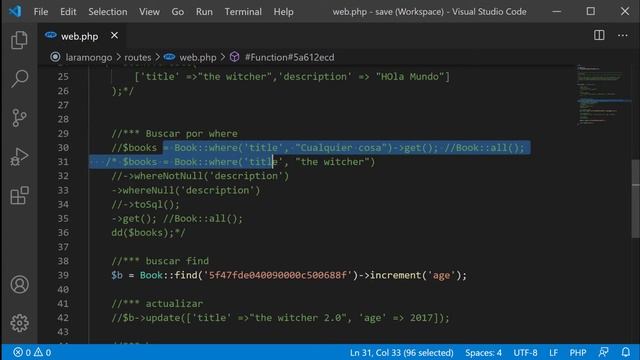
Task: Change language mode PHP in status bar
Action: (578, 352)
